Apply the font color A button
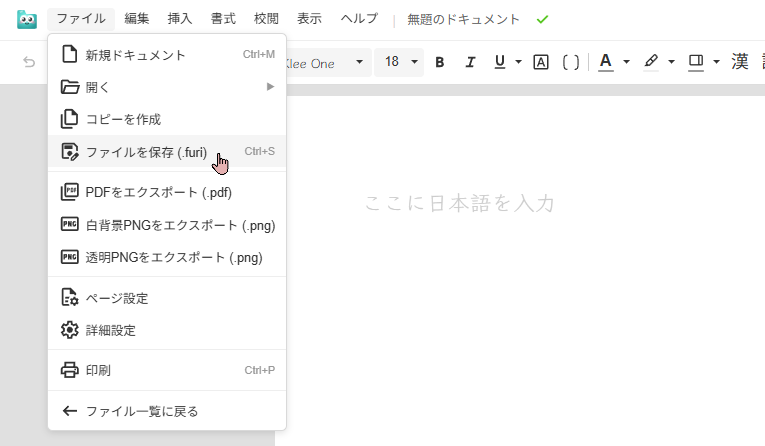This screenshot has width=765, height=446. [605, 62]
